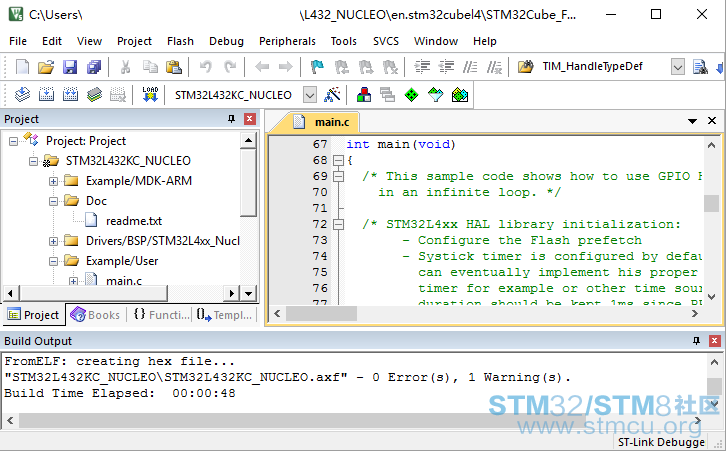Collapse the Project: Project root node

coord(13,141)
